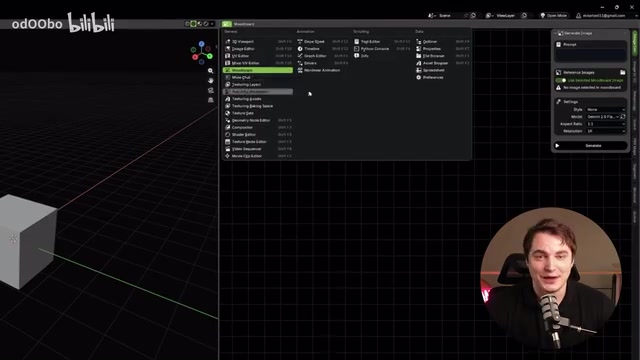This screenshot has width=640, height=360.
Task: Click the Asset Browser icon
Action: click(x=418, y=63)
